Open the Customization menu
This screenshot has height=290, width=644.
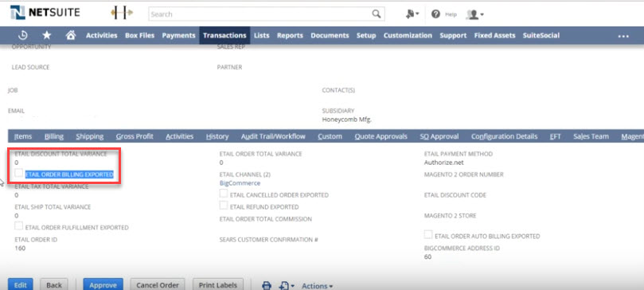click(x=408, y=36)
